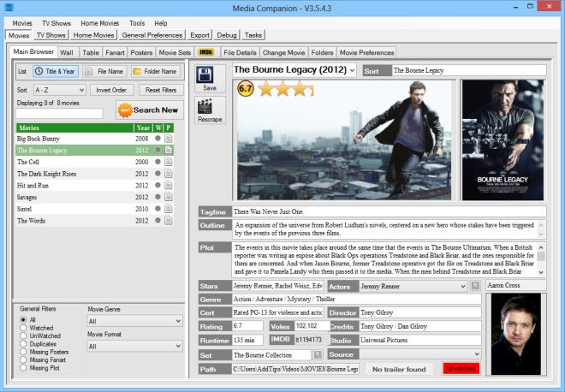Screen dimensions: 565x392
Task: Open the Movie Genre dropdown
Action: (134, 321)
